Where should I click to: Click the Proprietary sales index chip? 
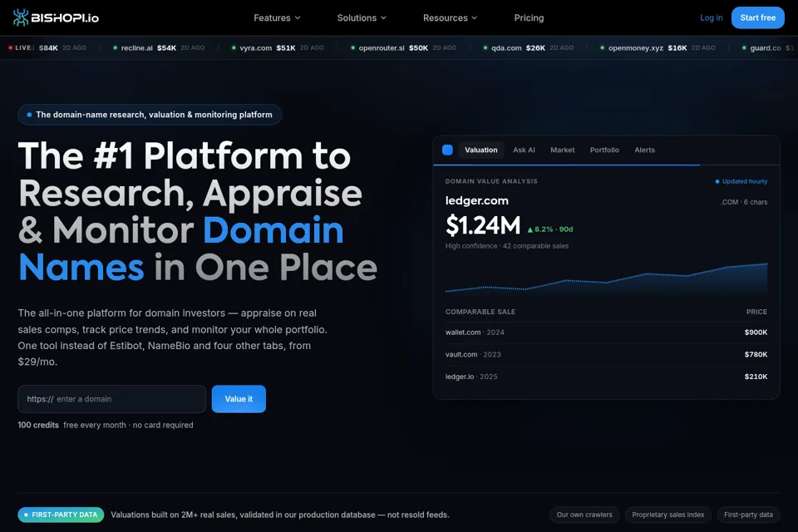click(668, 515)
